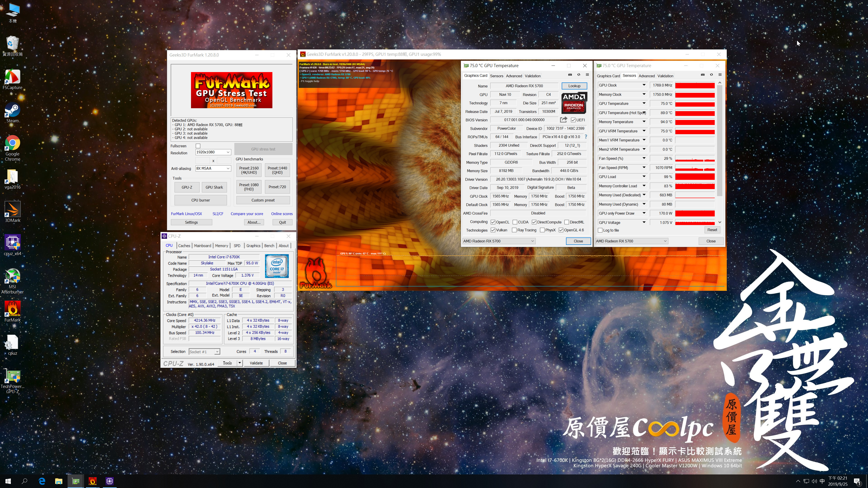Open taskbar search magnifier

(25, 481)
